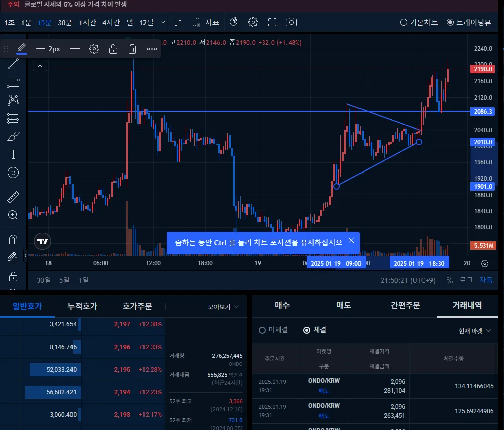
Task: Set interval to 1시간
Action: tap(88, 22)
